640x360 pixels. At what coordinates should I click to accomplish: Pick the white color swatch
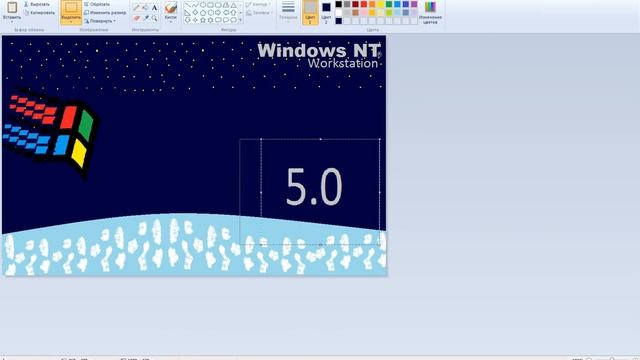(x=339, y=13)
